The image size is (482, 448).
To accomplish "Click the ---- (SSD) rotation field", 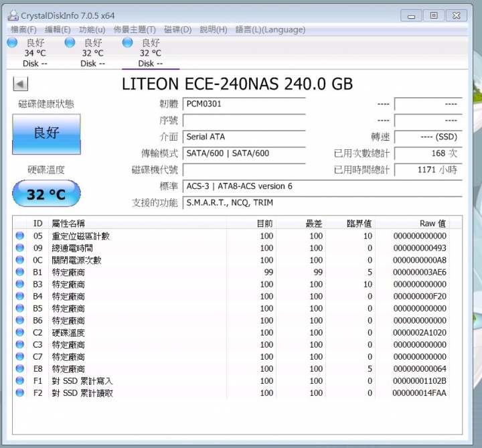I will [x=428, y=137].
